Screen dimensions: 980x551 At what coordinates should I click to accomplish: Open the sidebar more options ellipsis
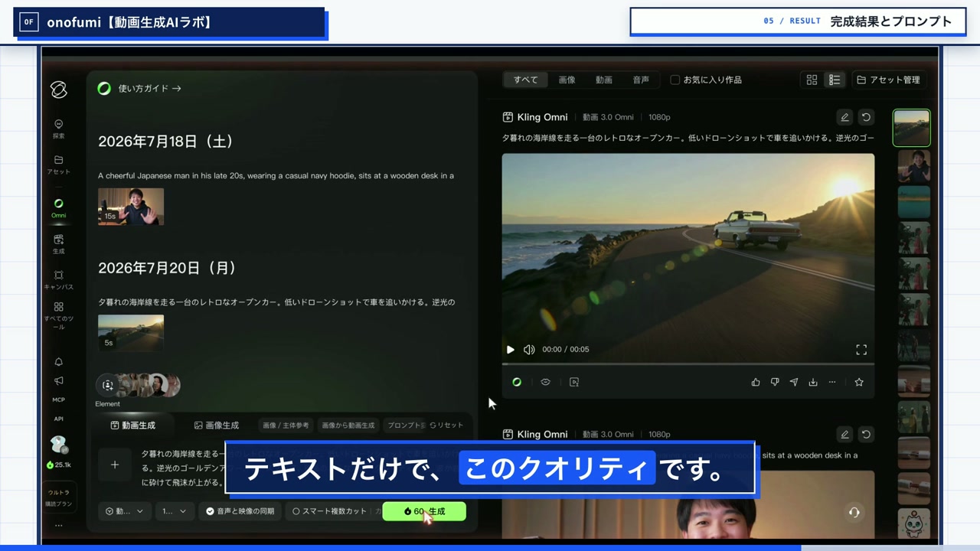[59, 526]
